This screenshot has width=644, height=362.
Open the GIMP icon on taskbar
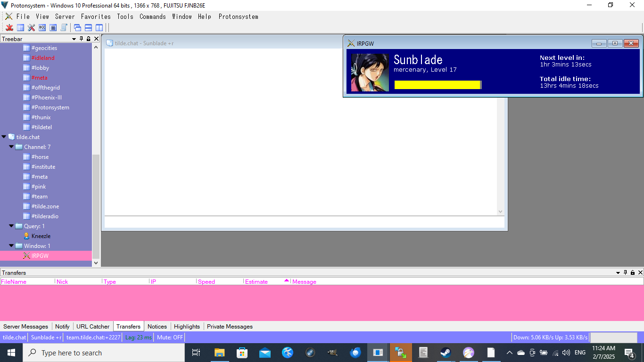tap(333, 353)
